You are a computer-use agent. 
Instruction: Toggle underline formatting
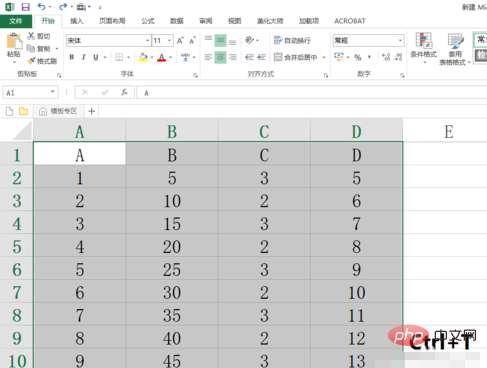point(96,57)
